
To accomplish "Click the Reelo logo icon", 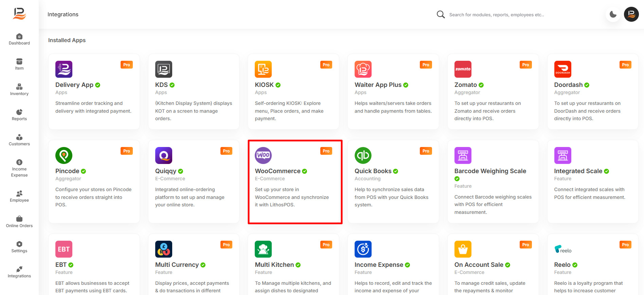I will 563,249.
